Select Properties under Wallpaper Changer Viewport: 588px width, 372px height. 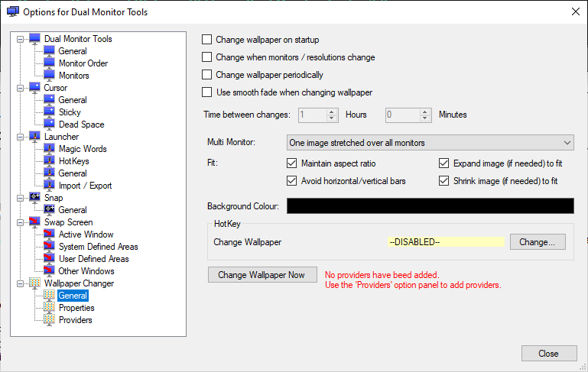pos(76,308)
